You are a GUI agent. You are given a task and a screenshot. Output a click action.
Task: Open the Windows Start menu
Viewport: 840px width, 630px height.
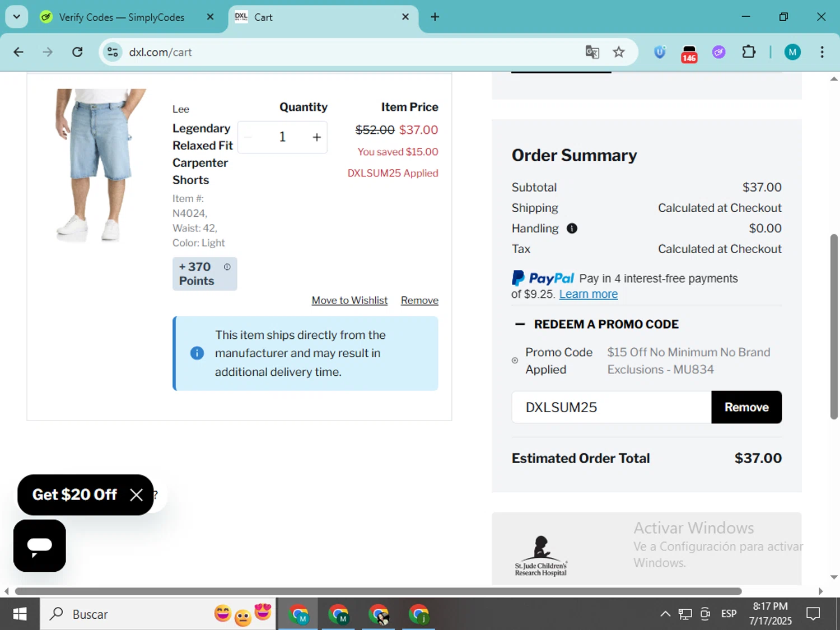[x=20, y=614]
